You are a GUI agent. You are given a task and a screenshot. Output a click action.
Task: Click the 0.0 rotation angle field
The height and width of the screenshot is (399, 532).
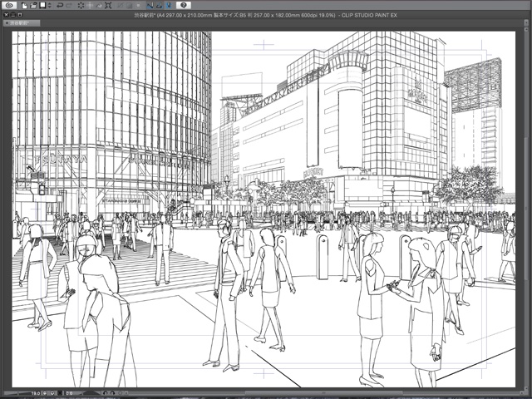click(69, 393)
